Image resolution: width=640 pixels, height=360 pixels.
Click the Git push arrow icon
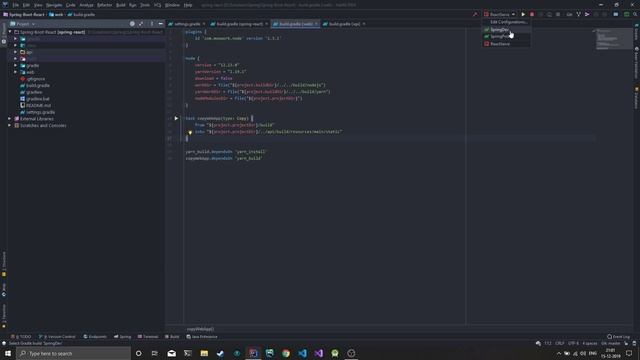pyautogui.click(x=587, y=14)
